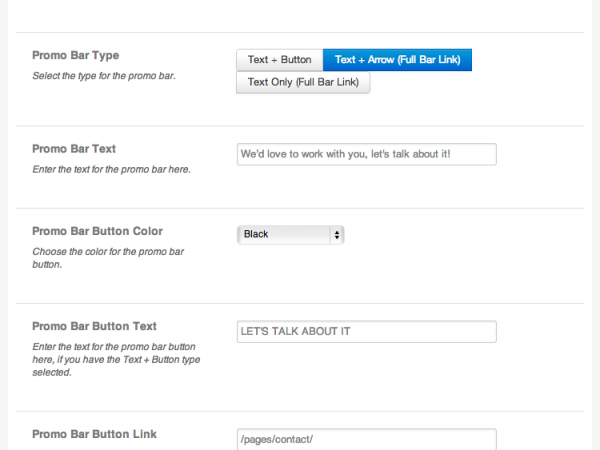Place cursor in the /pages/contact/ link field
This screenshot has width=600, height=450.
pyautogui.click(x=367, y=439)
